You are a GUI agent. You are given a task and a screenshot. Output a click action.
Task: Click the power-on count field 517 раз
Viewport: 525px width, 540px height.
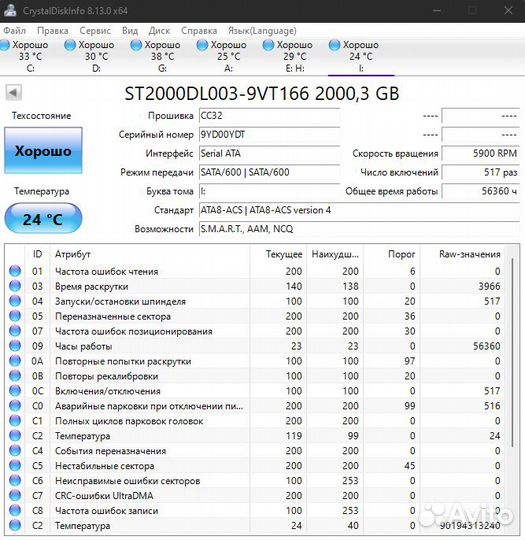[481, 172]
